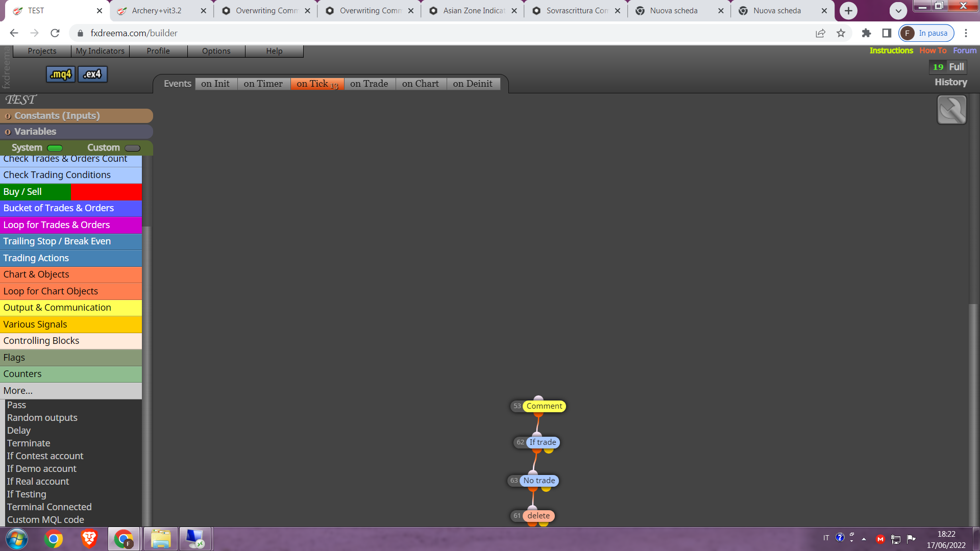Expand Trailing Stop / Break Even category
The width and height of the screenshot is (980, 551).
[71, 241]
